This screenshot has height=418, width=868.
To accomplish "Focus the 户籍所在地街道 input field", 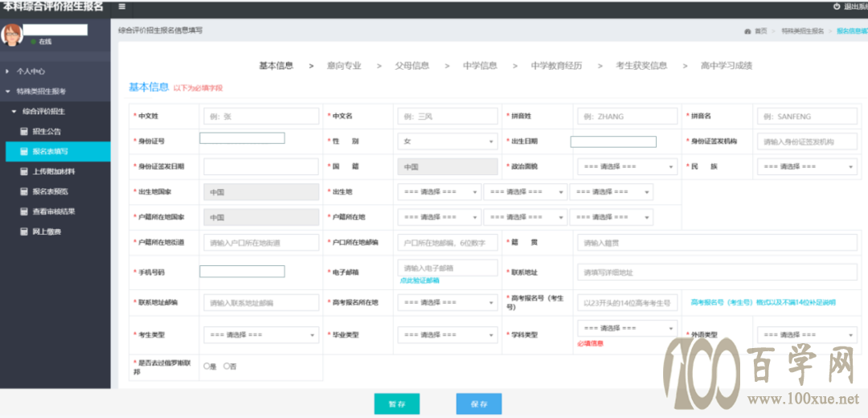I will pyautogui.click(x=261, y=243).
